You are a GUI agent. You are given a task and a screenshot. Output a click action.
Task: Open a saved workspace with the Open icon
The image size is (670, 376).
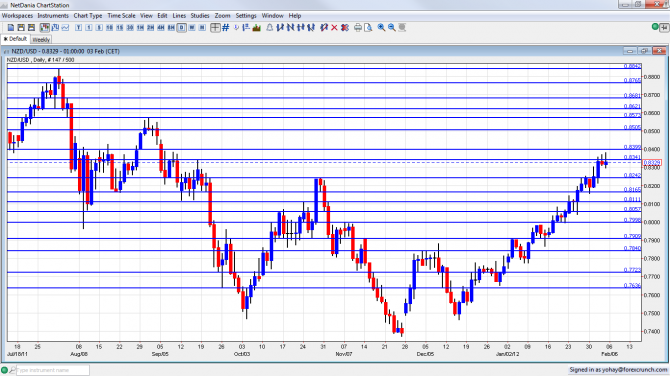[x=21, y=27]
